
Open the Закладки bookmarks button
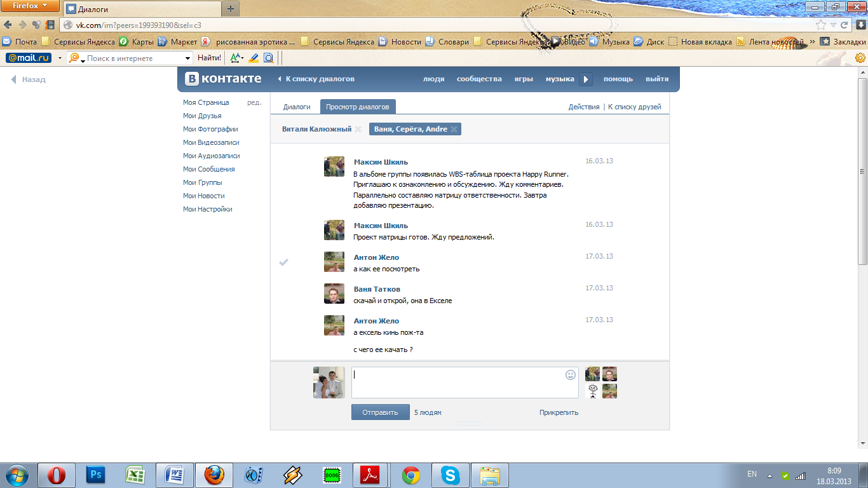coord(843,41)
